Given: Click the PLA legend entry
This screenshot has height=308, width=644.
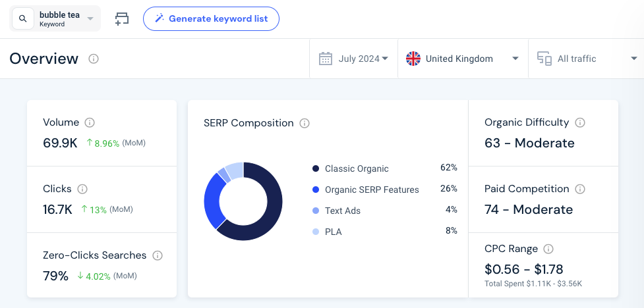Looking at the screenshot, I should pyautogui.click(x=333, y=232).
